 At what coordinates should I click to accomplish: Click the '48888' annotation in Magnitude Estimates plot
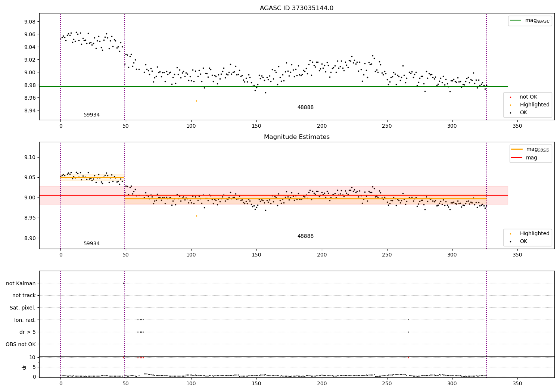305,236
